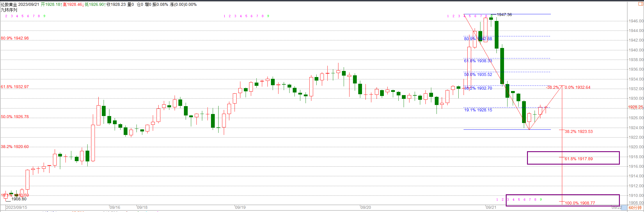This screenshot has width=644, height=212.
Task: Click the red 0.0% 1932.64 label
Action: [577, 87]
